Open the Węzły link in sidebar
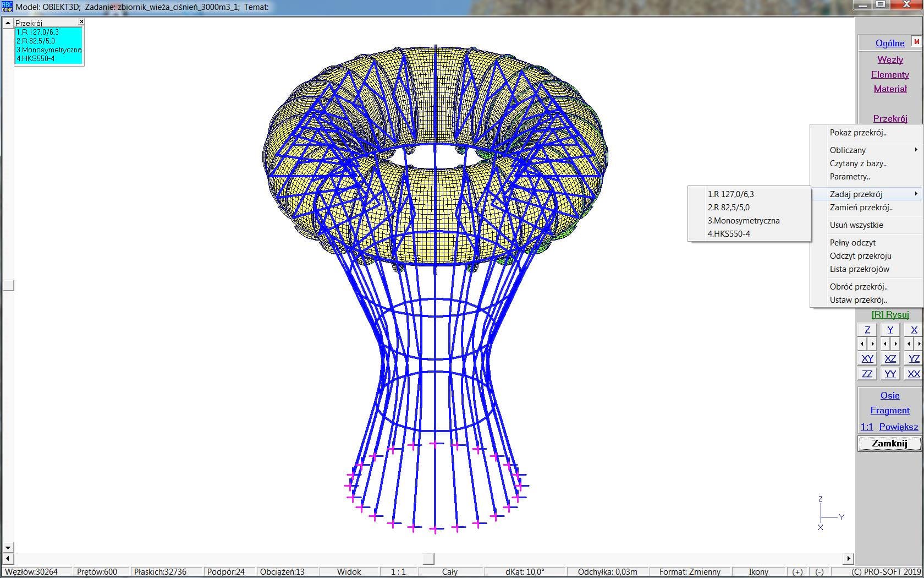The image size is (924, 578). click(x=890, y=59)
